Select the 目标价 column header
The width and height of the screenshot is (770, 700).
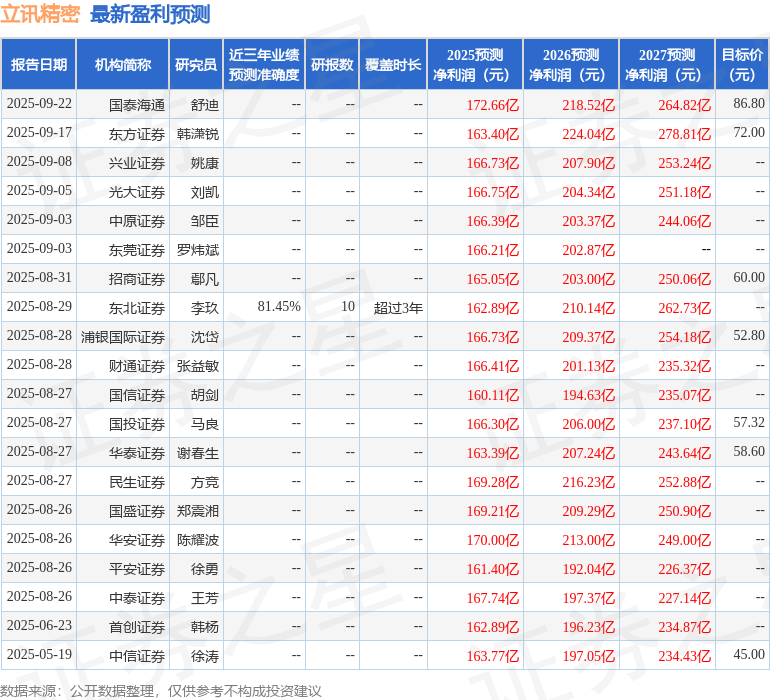point(742,64)
